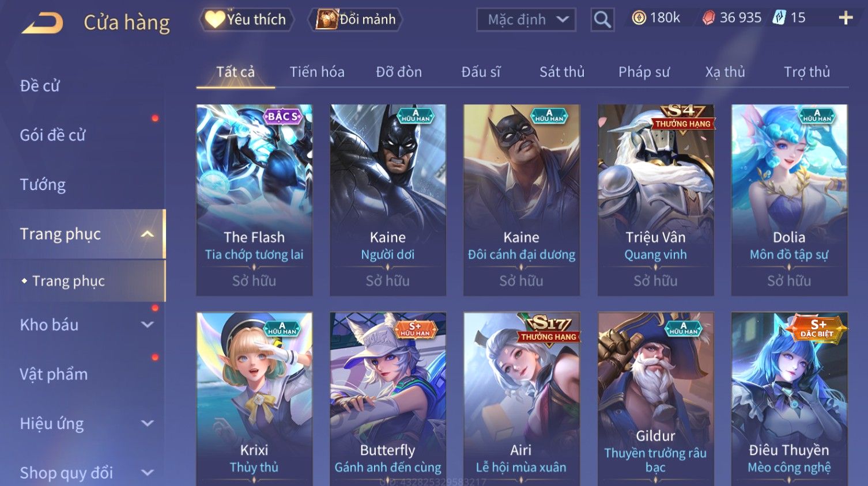Select the Pháp sư category tab

[x=644, y=72]
